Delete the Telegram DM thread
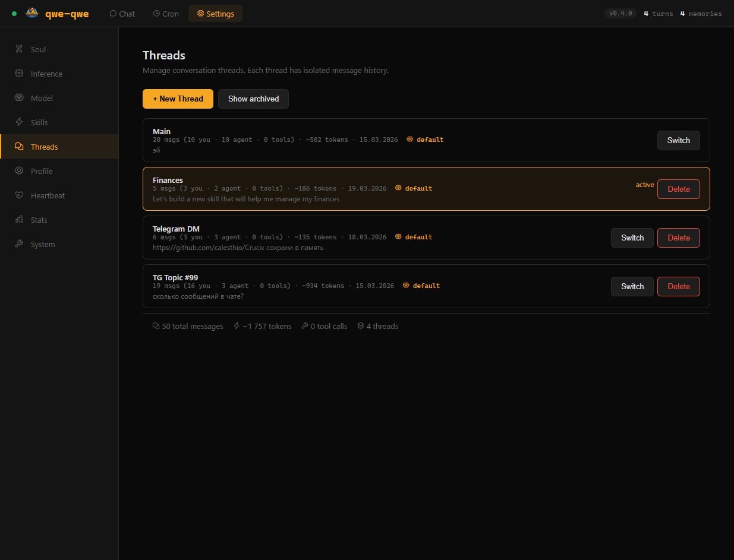Screen dimensions: 734x560 (x=678, y=238)
